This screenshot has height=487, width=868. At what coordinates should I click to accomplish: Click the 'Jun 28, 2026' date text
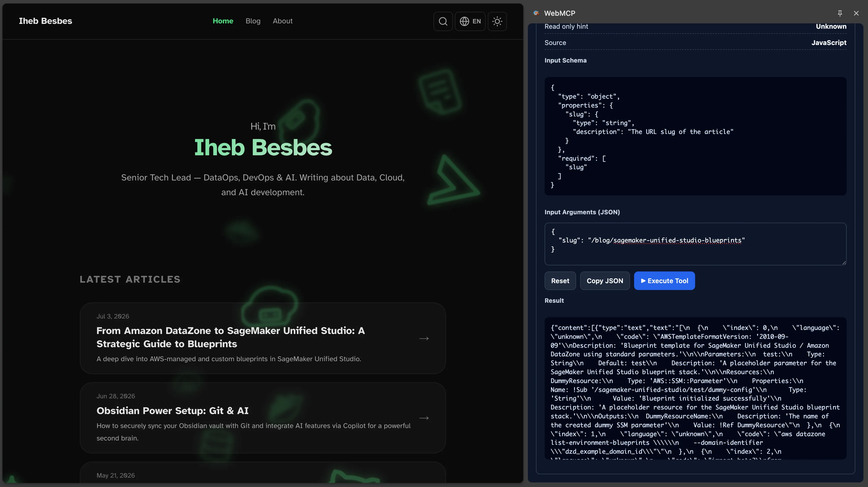tap(116, 396)
